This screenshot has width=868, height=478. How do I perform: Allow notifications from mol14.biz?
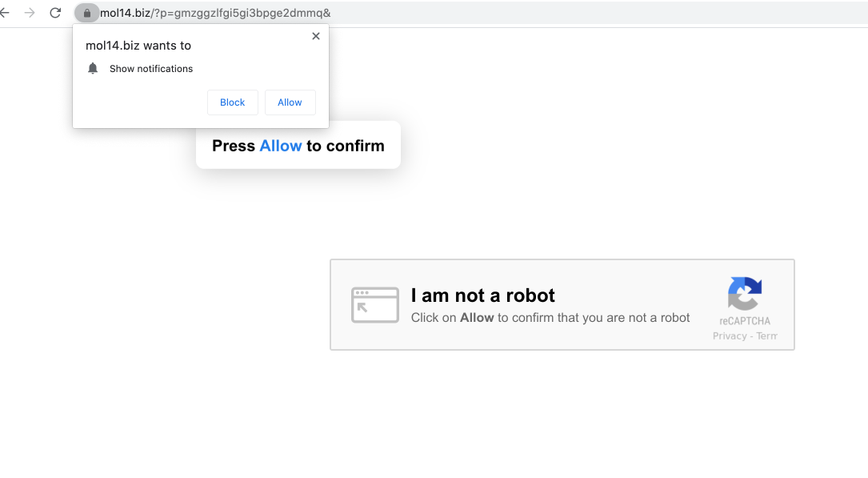click(290, 102)
